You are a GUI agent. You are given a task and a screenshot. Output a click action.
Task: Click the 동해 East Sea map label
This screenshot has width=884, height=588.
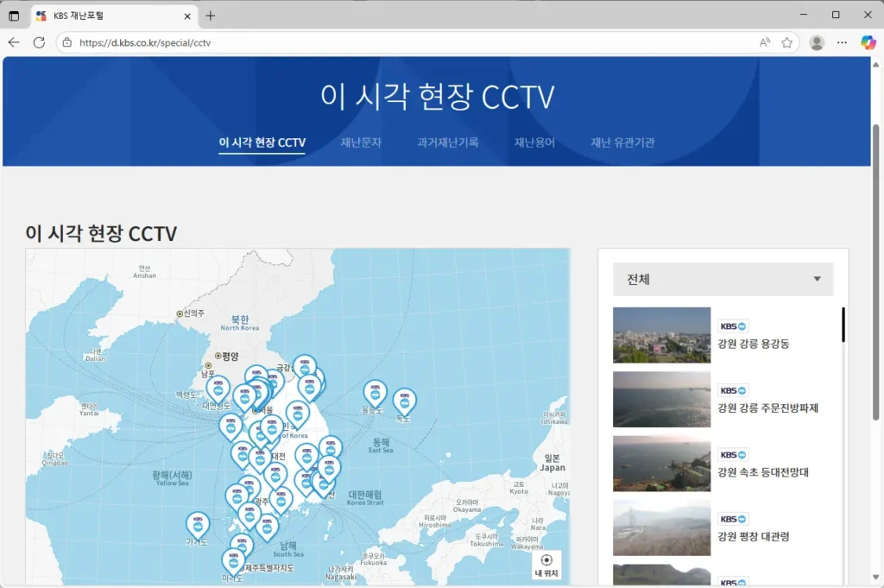381,446
